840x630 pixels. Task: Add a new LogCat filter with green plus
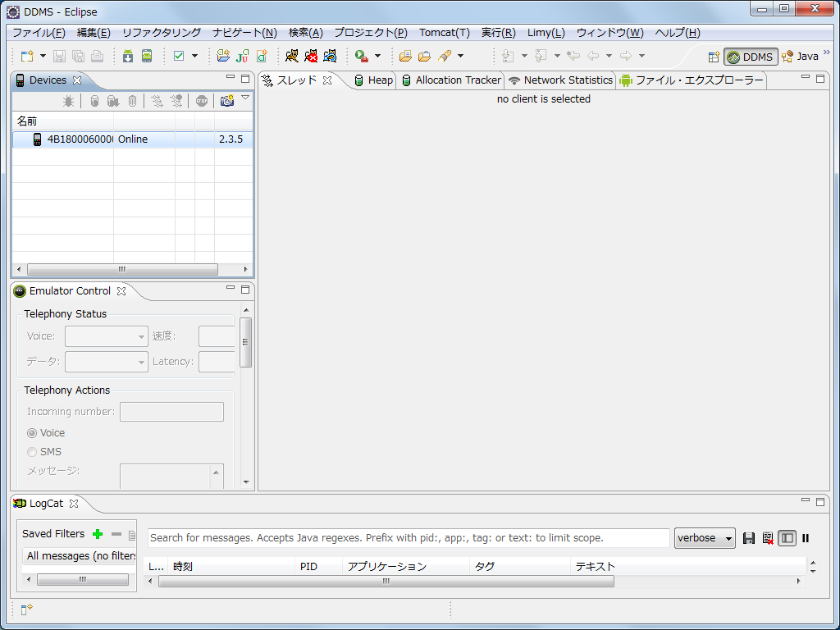coord(98,533)
